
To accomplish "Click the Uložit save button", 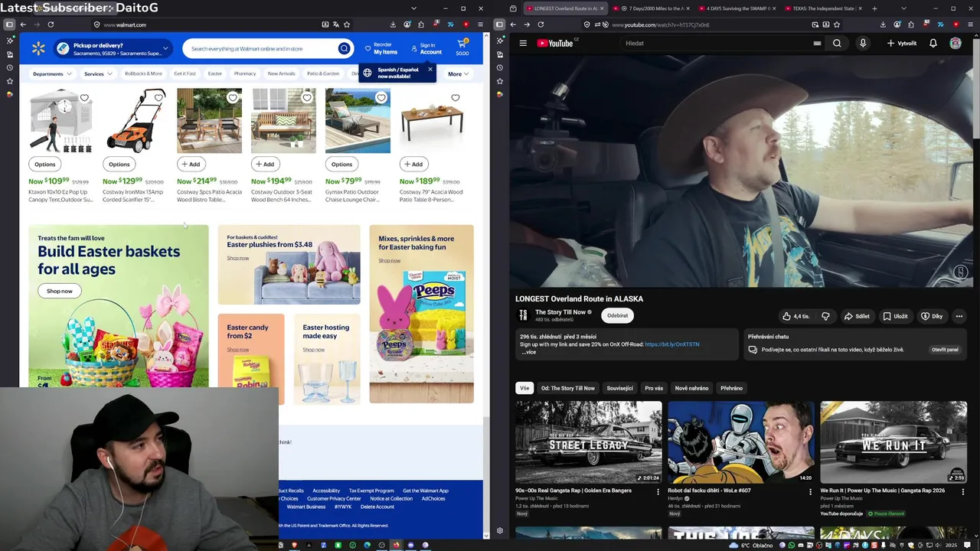I will (x=895, y=316).
